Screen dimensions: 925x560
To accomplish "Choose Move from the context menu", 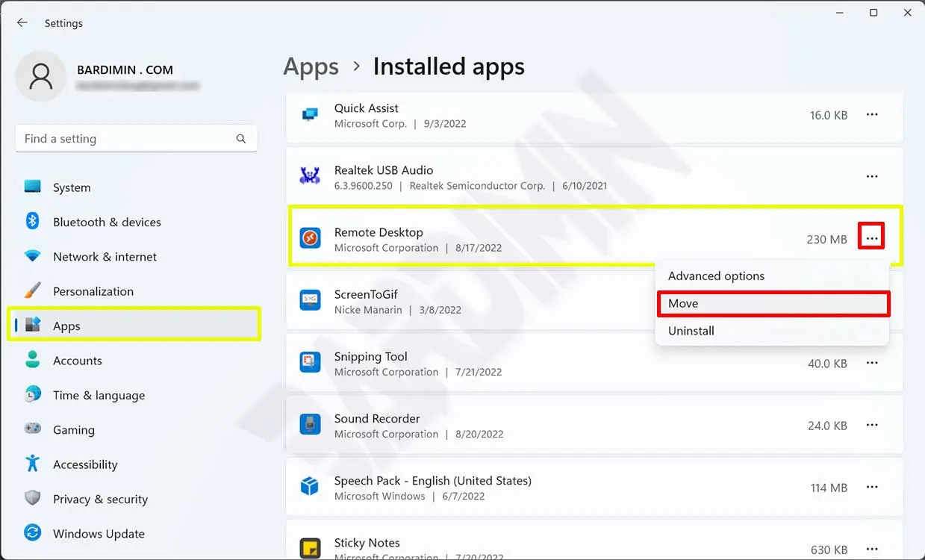I will tap(772, 303).
